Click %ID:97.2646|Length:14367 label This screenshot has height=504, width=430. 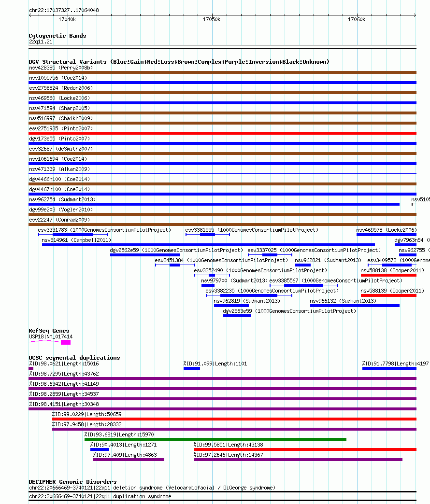point(229,455)
